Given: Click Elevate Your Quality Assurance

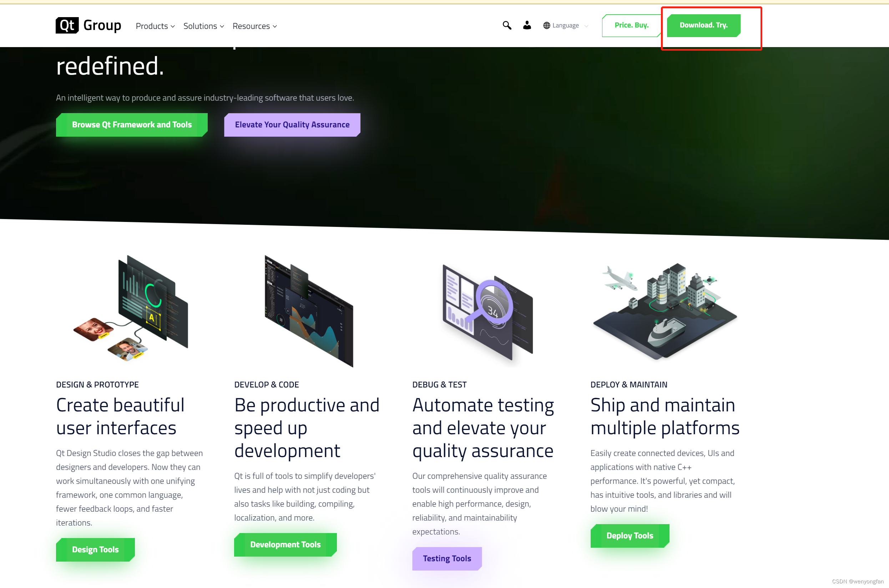Looking at the screenshot, I should tap(292, 125).
